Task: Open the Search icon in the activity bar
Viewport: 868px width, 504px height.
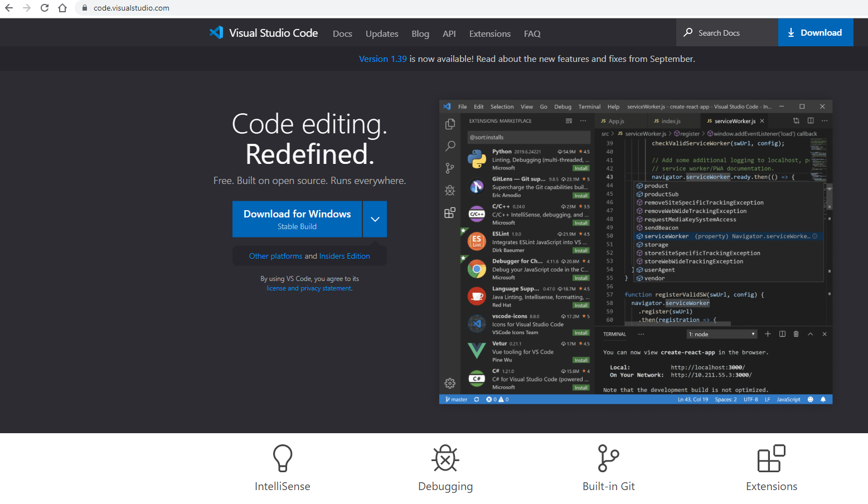Action: (450, 146)
